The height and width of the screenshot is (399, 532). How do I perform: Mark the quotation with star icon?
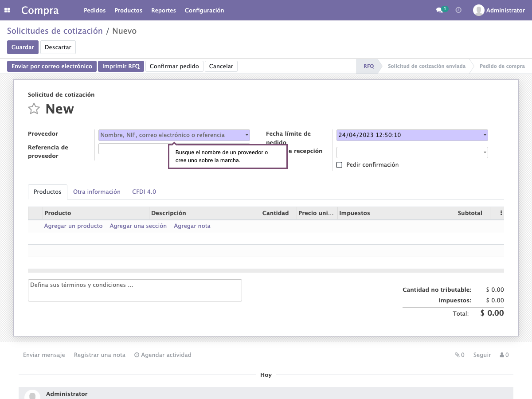pyautogui.click(x=34, y=109)
